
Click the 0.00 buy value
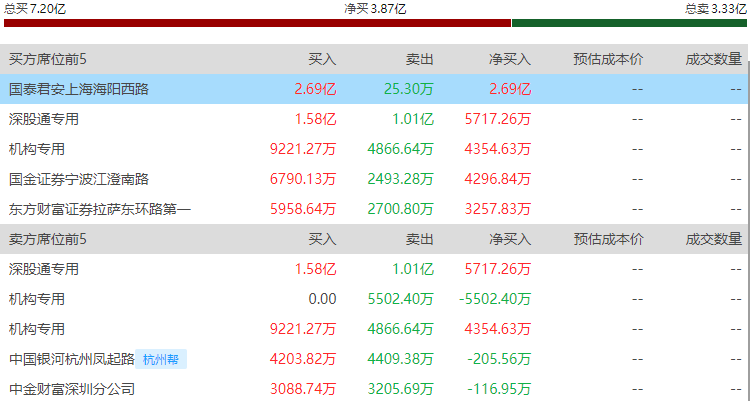322,299
